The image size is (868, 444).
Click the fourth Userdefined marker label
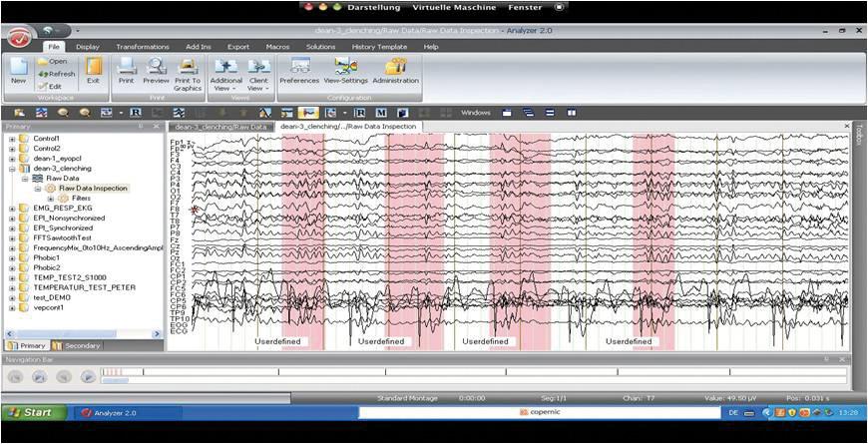629,341
